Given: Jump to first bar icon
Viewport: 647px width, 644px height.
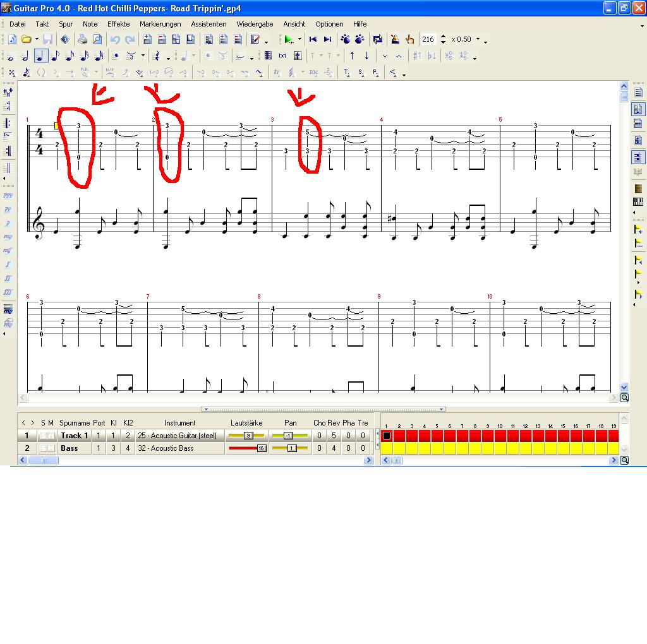Looking at the screenshot, I should point(313,39).
